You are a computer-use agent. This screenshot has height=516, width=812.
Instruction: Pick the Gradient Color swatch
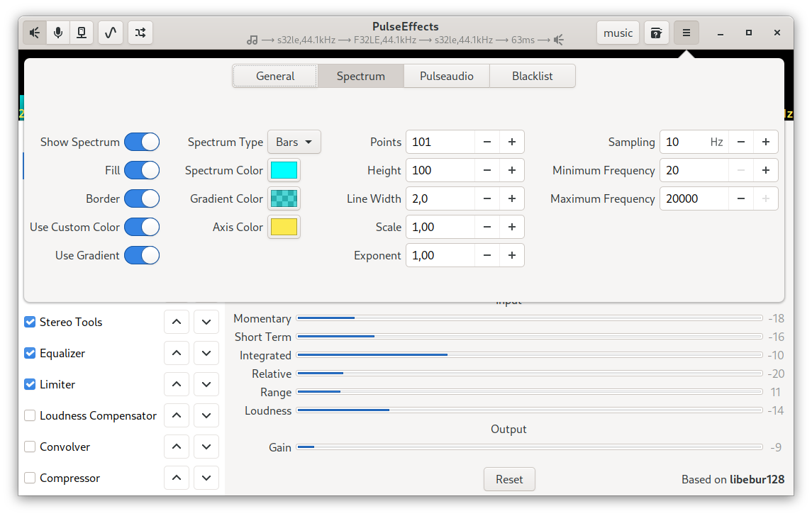pyautogui.click(x=284, y=198)
